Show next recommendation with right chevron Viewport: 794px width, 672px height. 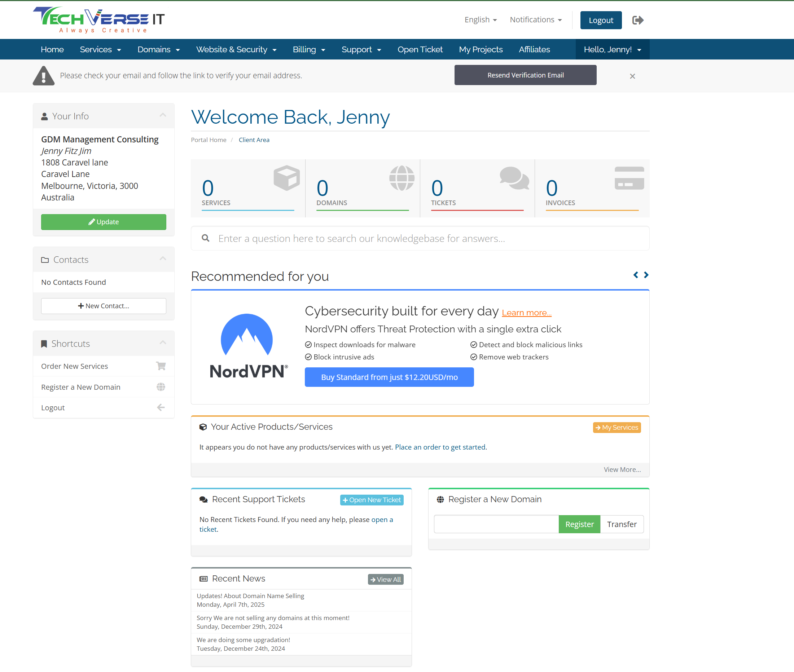[x=646, y=275]
